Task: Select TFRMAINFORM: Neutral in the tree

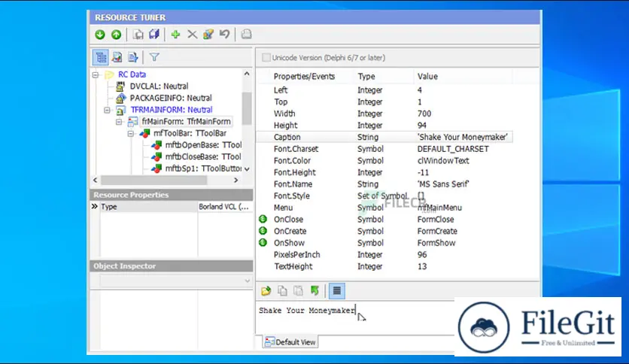Action: click(x=172, y=110)
